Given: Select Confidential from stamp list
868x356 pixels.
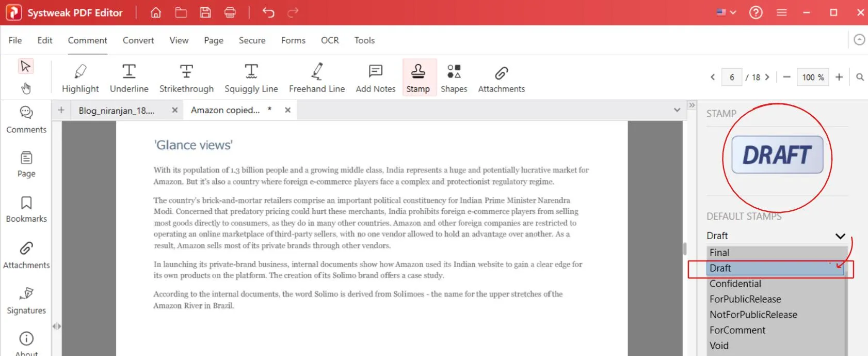Looking at the screenshot, I should pos(735,284).
